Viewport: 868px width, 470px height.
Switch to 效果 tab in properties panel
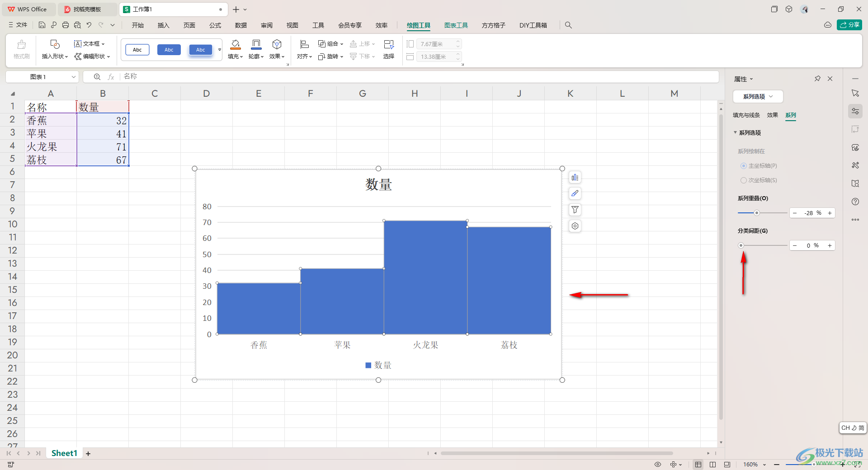[x=773, y=115]
